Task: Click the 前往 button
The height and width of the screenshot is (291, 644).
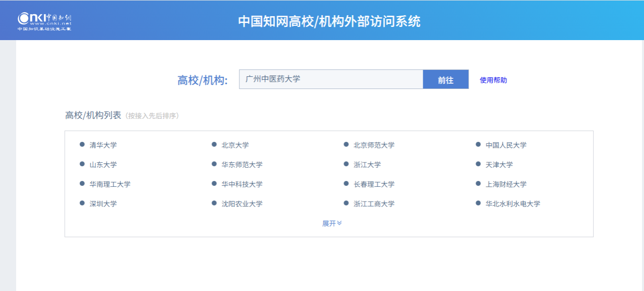Action: coord(446,79)
